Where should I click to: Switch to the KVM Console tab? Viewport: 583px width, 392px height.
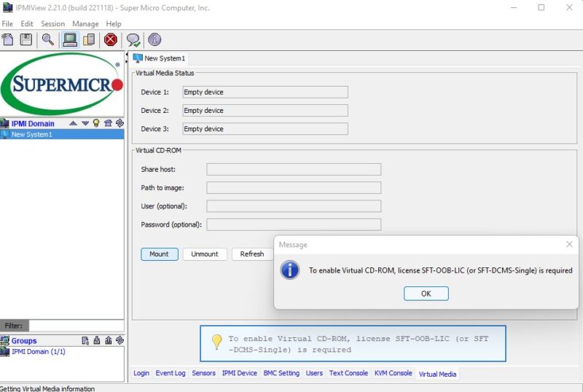[393, 373]
